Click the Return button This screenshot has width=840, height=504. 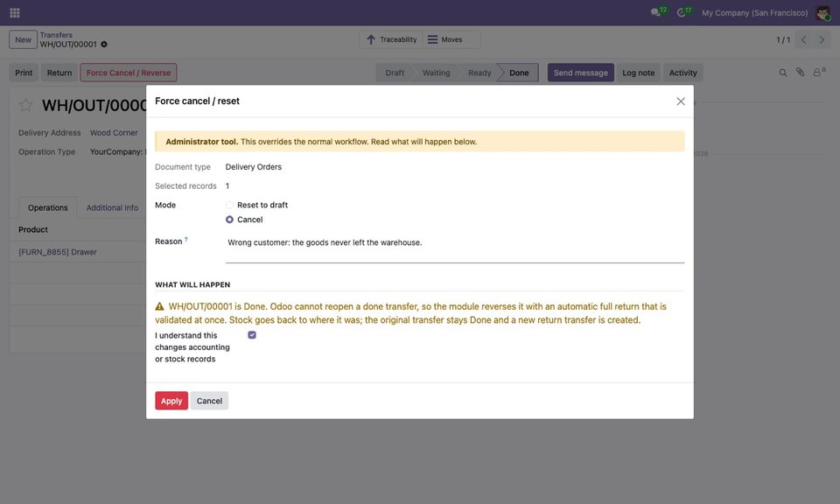(x=59, y=73)
